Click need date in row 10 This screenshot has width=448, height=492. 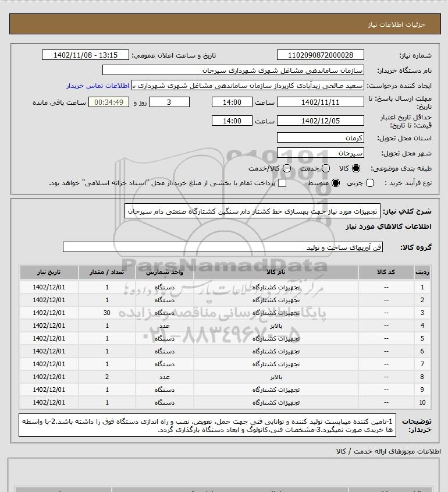(49, 402)
